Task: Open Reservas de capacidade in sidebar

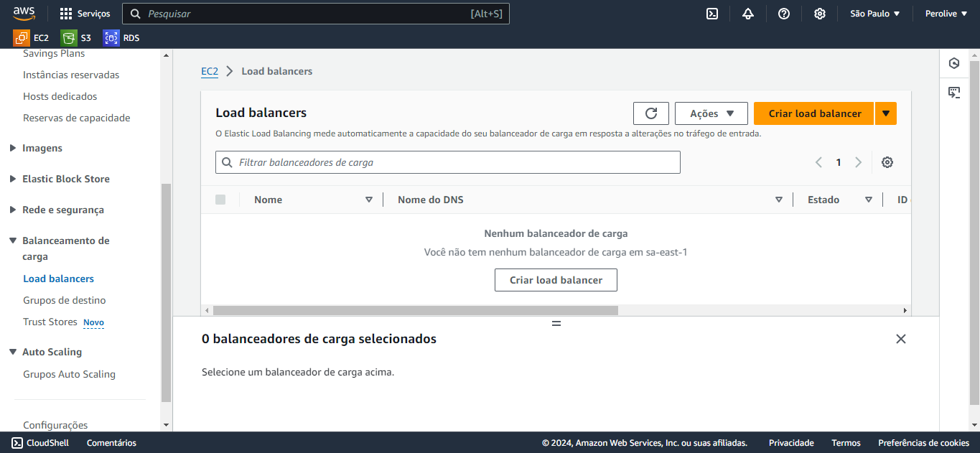Action: coord(77,118)
